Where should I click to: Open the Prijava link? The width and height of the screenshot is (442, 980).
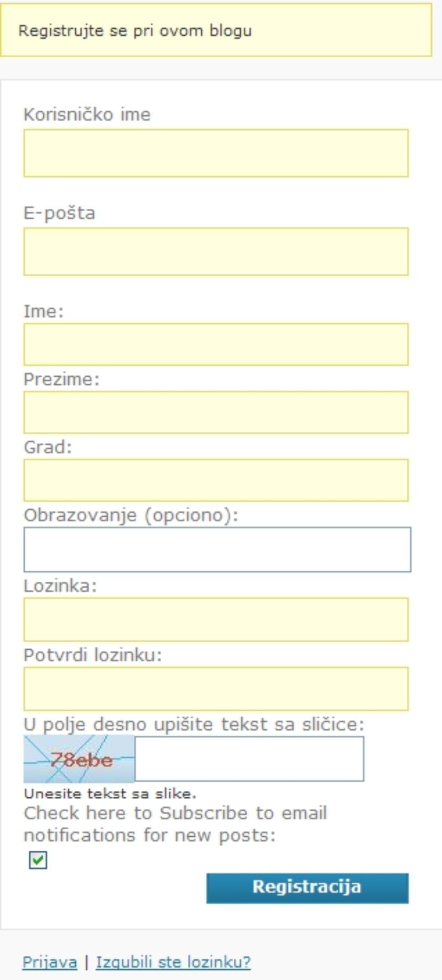coord(50,962)
